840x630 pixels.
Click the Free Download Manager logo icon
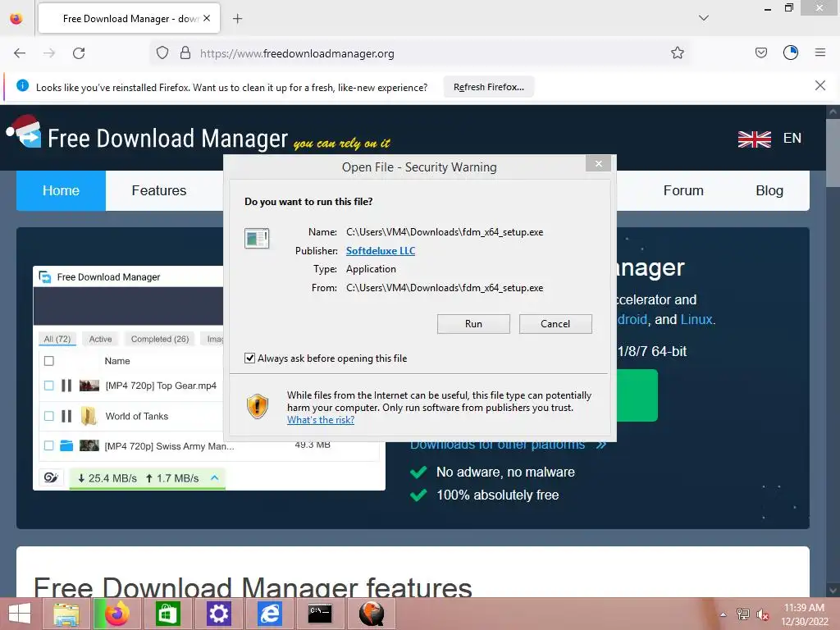click(24, 132)
